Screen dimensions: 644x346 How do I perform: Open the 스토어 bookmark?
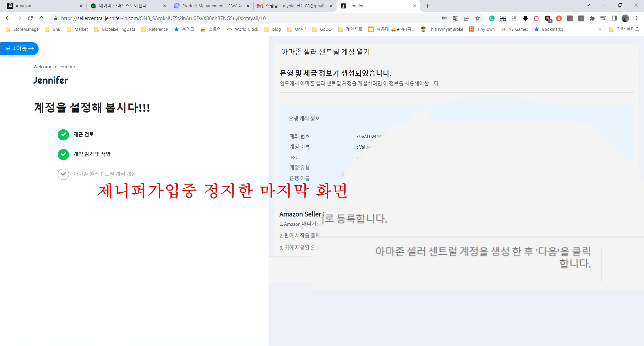(211, 29)
